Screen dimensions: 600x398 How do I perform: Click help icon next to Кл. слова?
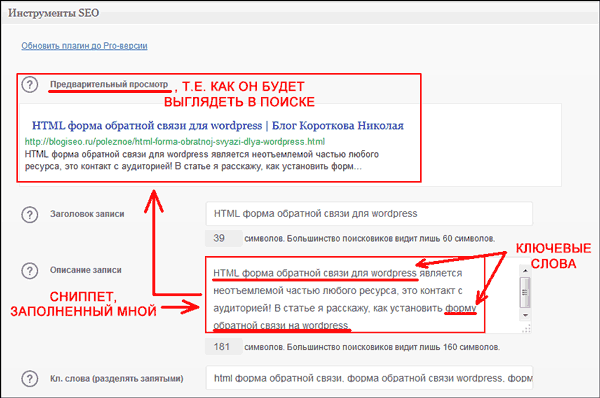pyautogui.click(x=29, y=379)
